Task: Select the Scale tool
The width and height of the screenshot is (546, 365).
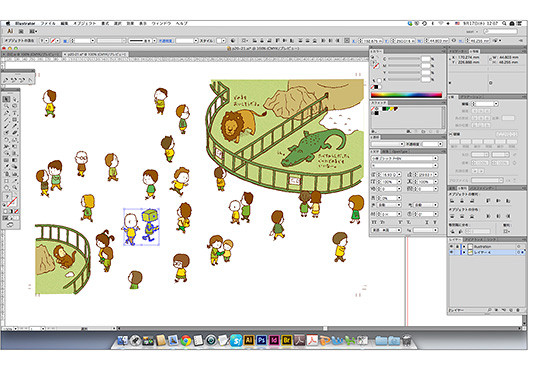Action: click(x=15, y=140)
